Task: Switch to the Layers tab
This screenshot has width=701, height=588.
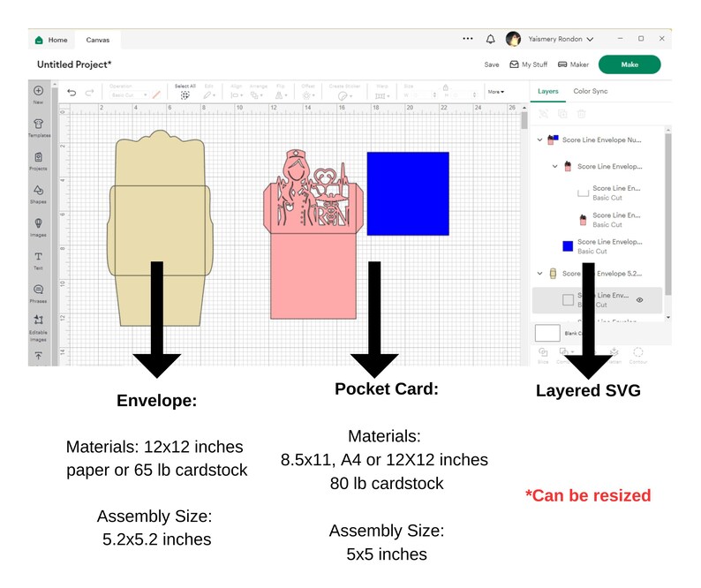Action: [x=547, y=91]
